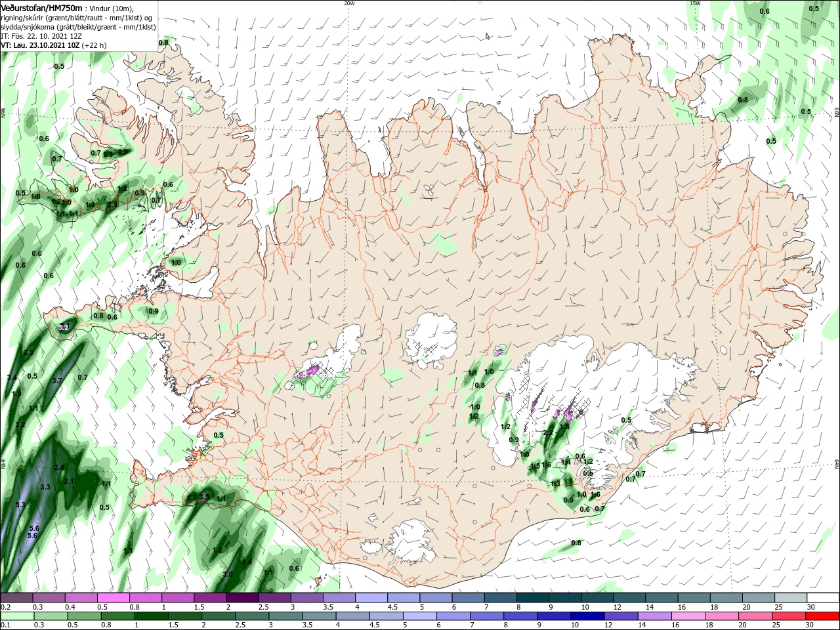Click the 3.3 precipitation value offshore
The height and width of the screenshot is (630, 840).
tap(45, 487)
